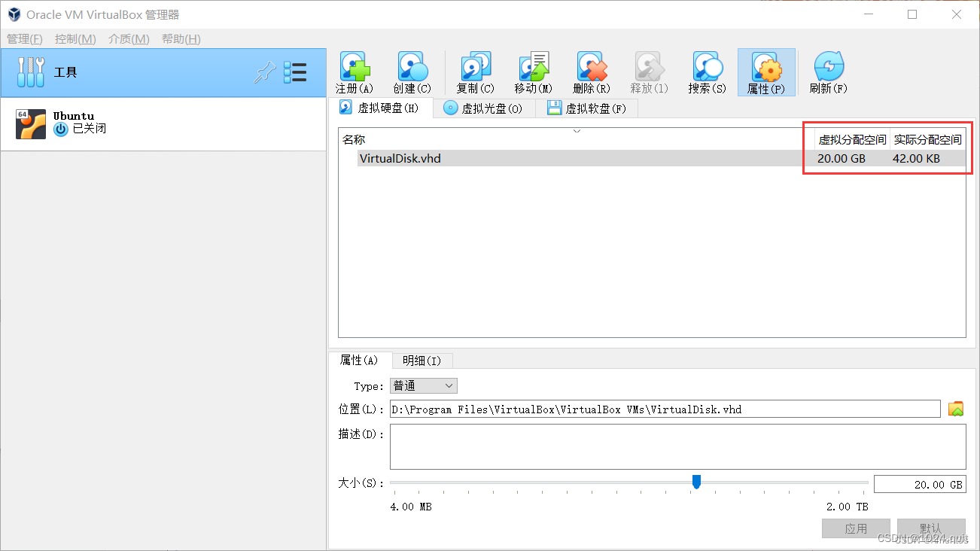Click the Remove (删除) disk toolbar icon
The width and height of the screenshot is (980, 551).
click(x=592, y=67)
